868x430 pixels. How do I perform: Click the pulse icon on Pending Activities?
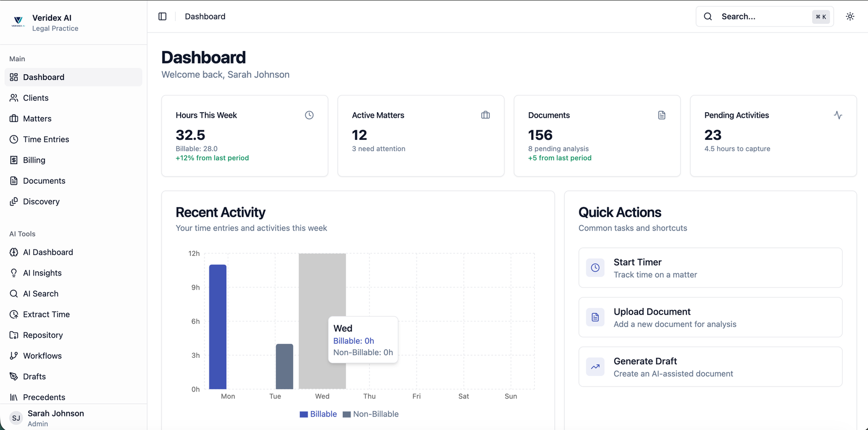pyautogui.click(x=838, y=115)
